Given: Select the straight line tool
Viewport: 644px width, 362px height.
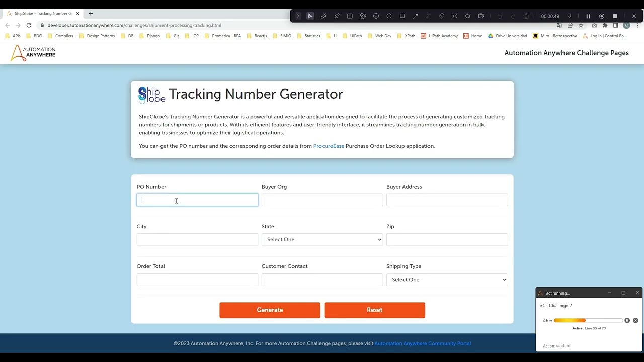Looking at the screenshot, I should tap(428, 16).
